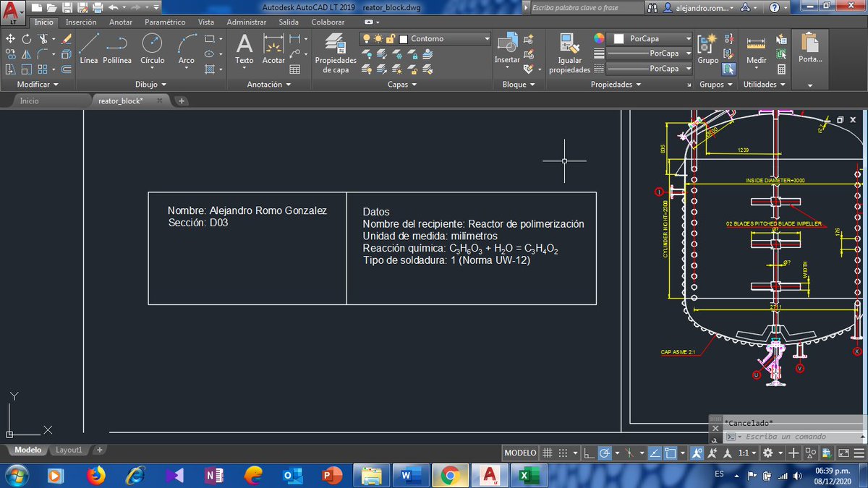Open the PorCapa linetype dropdown

click(650, 69)
